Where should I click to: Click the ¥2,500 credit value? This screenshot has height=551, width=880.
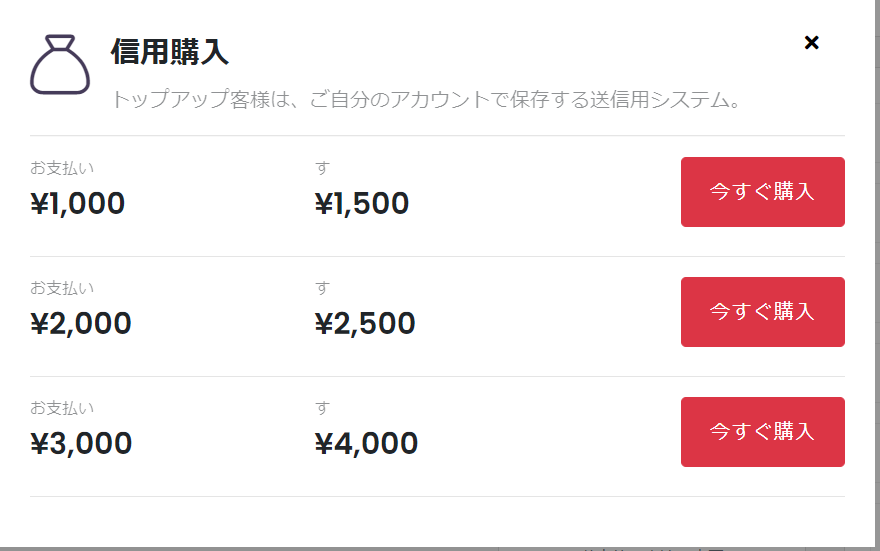[x=365, y=323]
